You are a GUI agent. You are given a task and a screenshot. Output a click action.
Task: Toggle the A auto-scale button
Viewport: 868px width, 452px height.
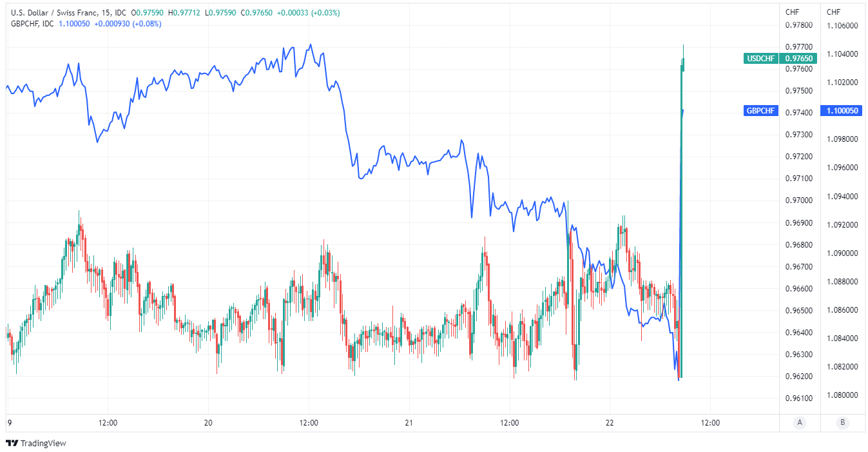[799, 423]
